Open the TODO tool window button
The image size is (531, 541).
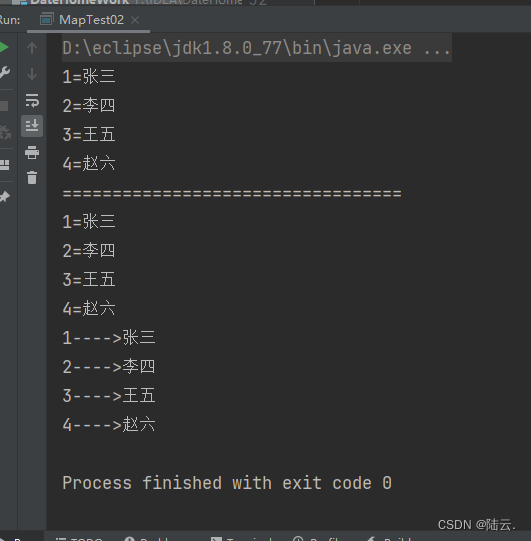[79, 538]
